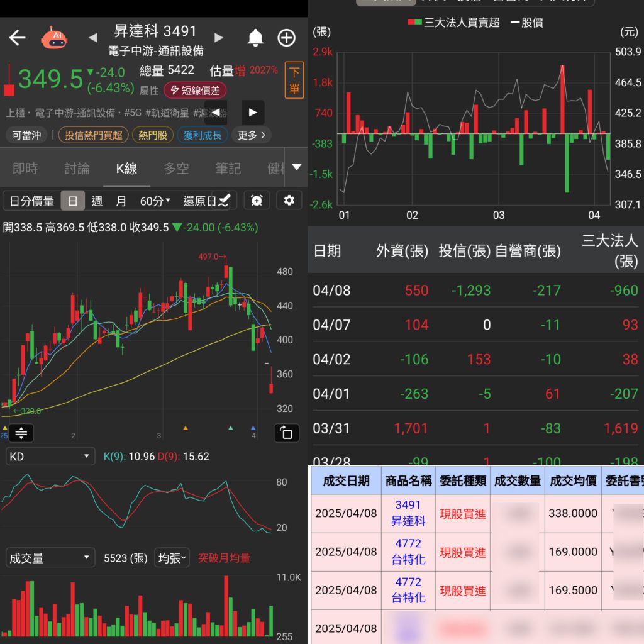
Task: Open the AI robot assistant
Action: coord(54,38)
